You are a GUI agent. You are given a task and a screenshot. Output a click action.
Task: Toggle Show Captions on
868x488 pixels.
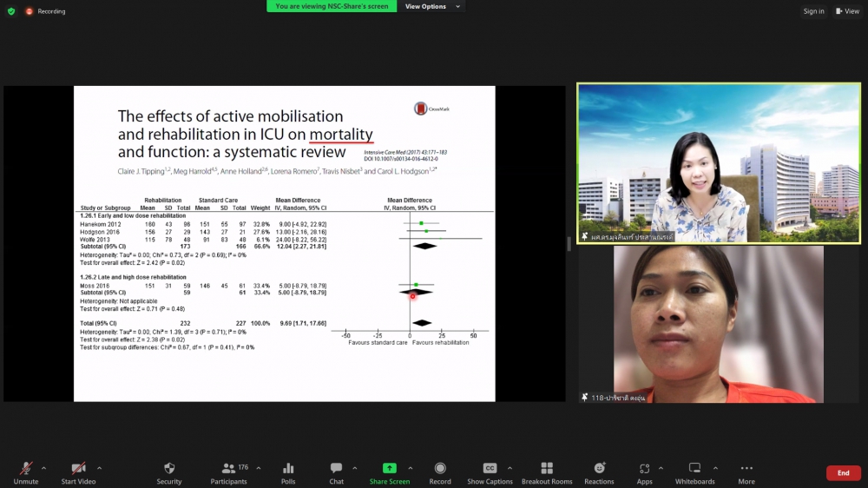(x=490, y=469)
